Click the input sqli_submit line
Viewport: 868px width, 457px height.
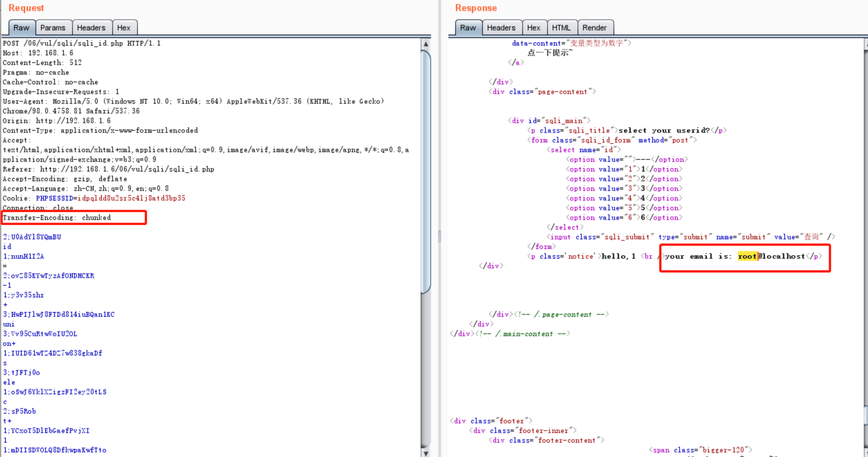(x=691, y=237)
